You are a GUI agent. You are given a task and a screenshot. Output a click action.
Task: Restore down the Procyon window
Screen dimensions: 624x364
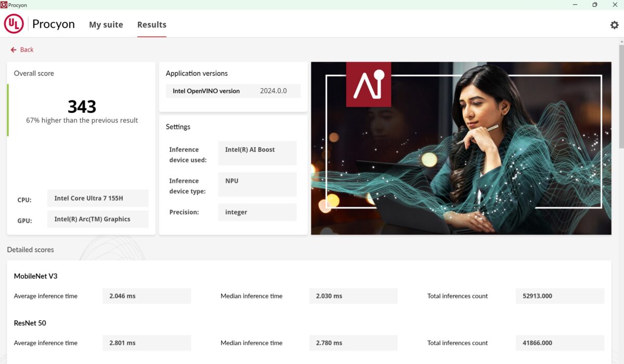(x=594, y=5)
